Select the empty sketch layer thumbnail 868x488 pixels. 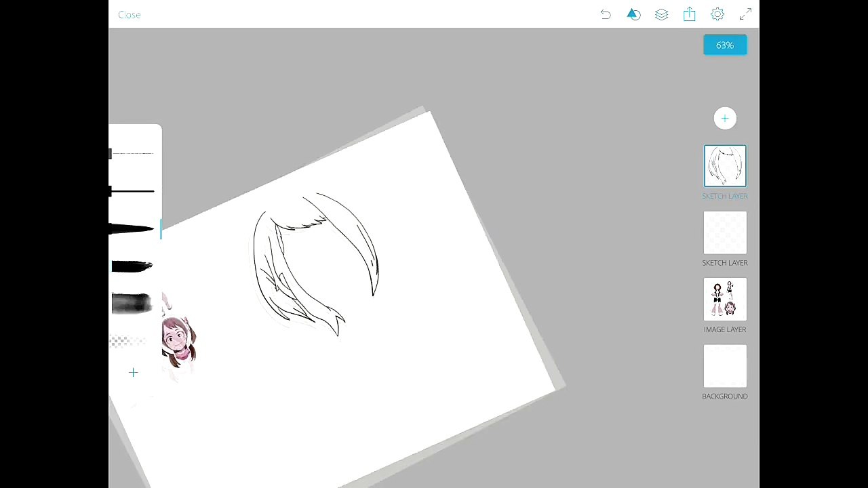pos(725,232)
